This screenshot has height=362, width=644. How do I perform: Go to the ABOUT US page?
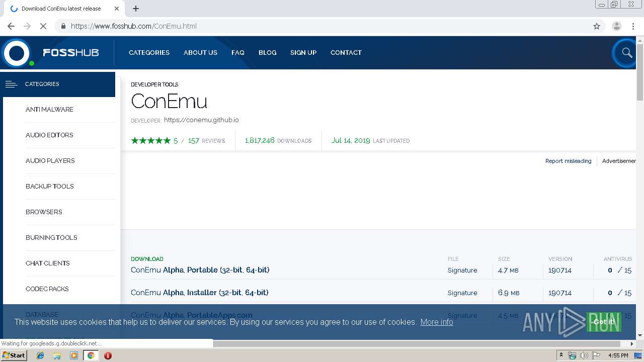(x=200, y=52)
